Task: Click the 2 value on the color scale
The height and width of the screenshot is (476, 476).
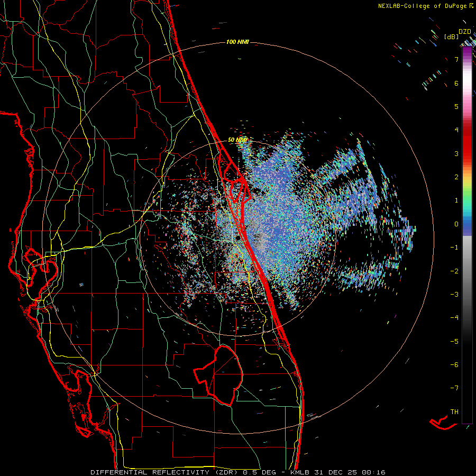Action: click(456, 177)
